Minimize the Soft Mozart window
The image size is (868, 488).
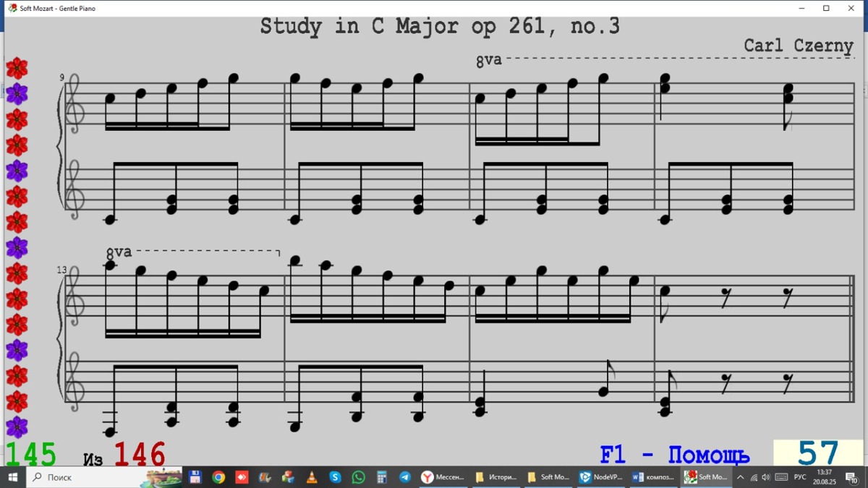[802, 8]
